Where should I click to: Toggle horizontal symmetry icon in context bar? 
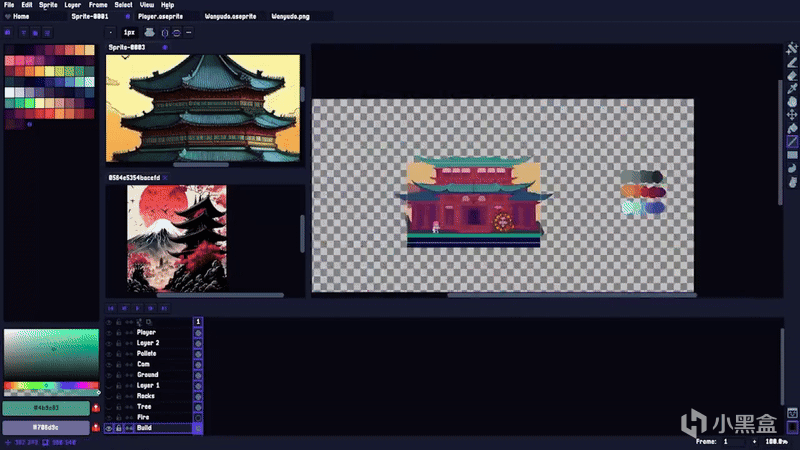coord(177,33)
